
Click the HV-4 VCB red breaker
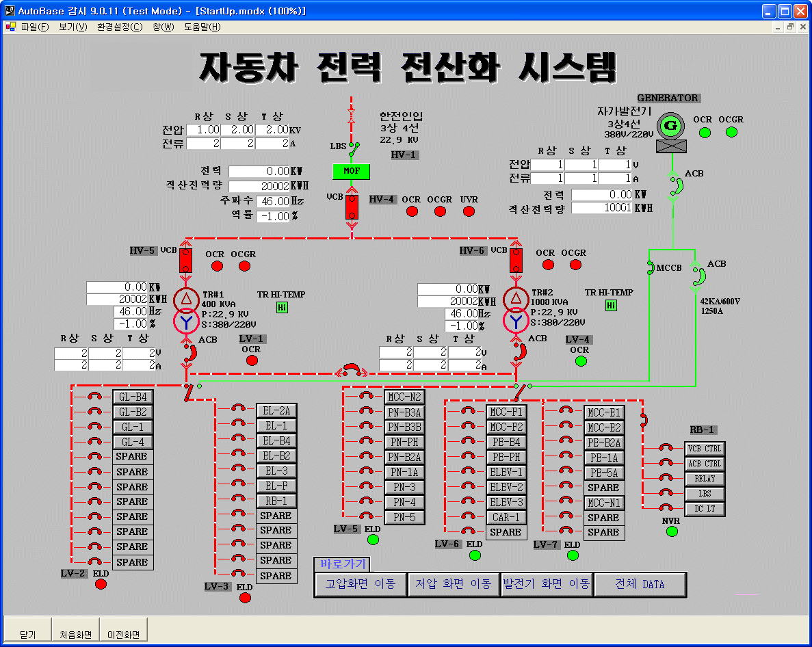point(352,207)
